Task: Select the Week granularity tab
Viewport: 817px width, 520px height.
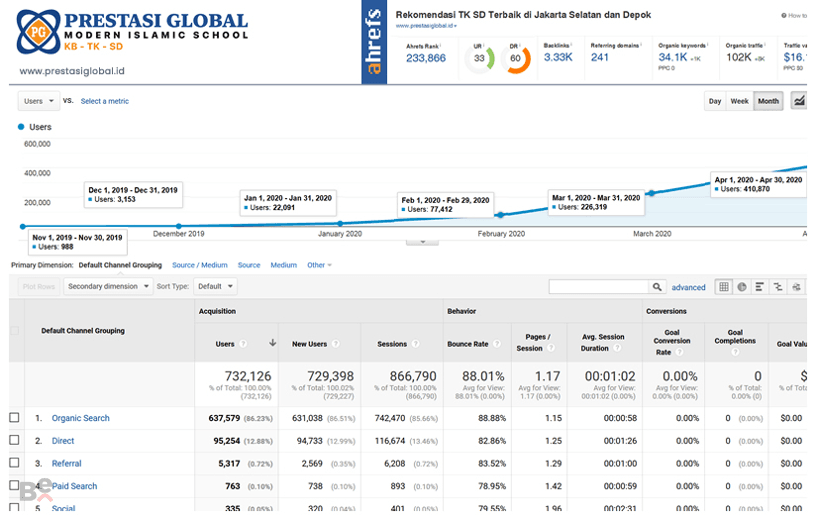Action: (x=739, y=101)
